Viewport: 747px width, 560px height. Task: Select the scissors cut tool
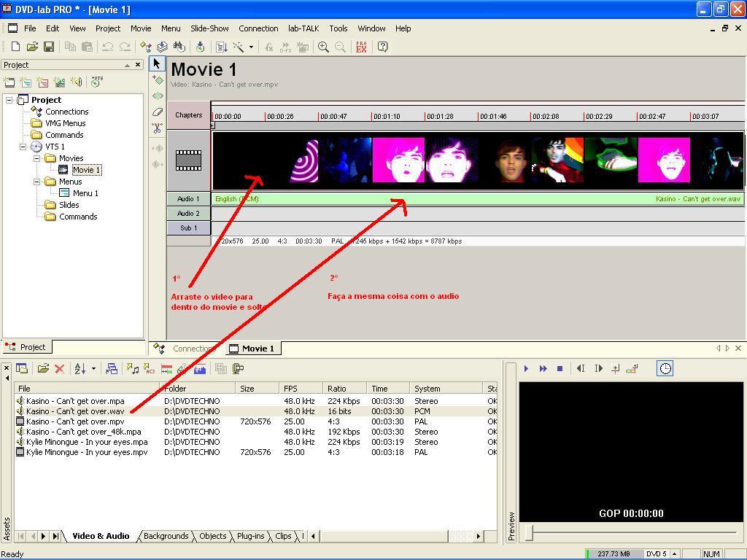158,128
